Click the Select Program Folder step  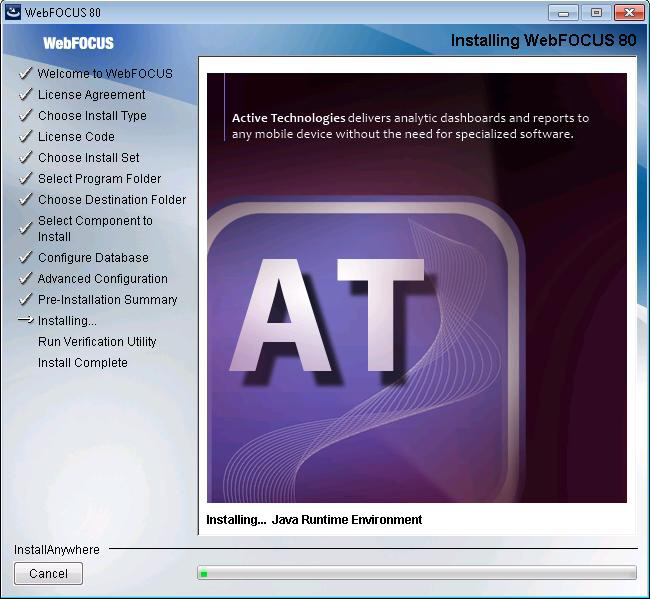click(99, 179)
